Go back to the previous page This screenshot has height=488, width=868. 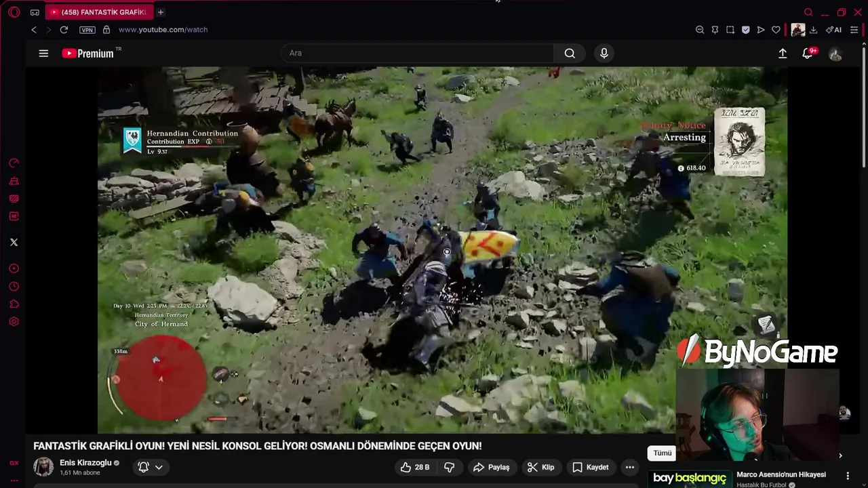pyautogui.click(x=34, y=30)
